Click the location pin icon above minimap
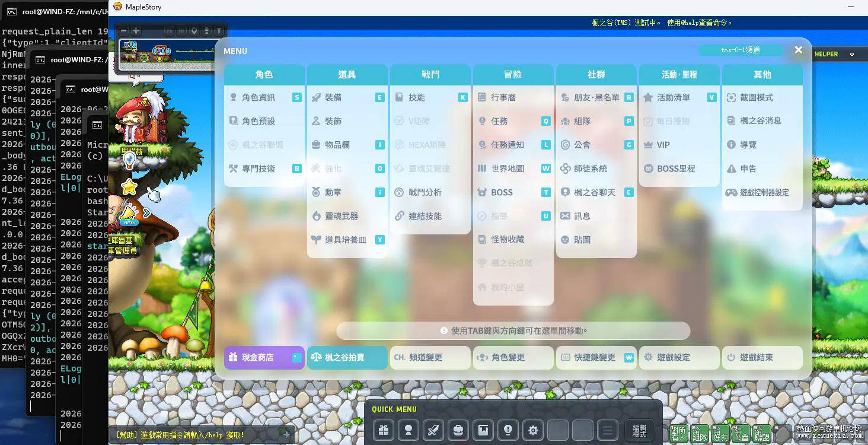 pos(194,31)
